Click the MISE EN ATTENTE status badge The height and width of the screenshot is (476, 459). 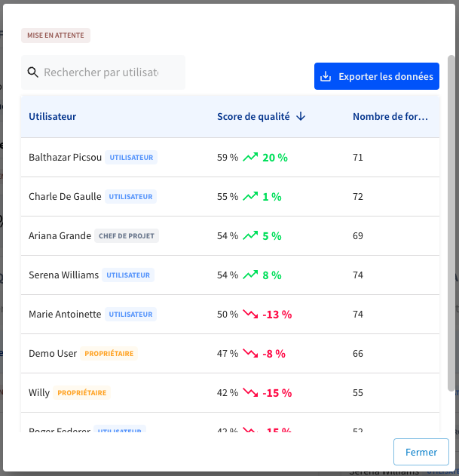click(x=56, y=35)
